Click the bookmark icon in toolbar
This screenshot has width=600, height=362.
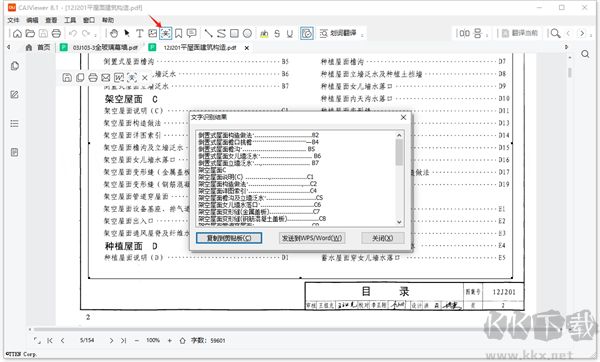click(178, 34)
